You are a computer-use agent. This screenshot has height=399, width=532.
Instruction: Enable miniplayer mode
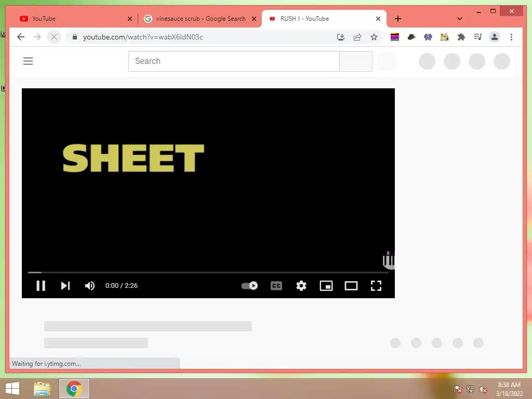click(326, 286)
